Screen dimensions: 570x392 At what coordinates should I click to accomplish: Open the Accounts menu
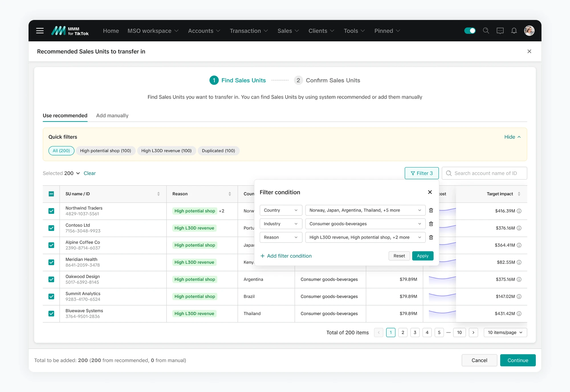click(204, 31)
